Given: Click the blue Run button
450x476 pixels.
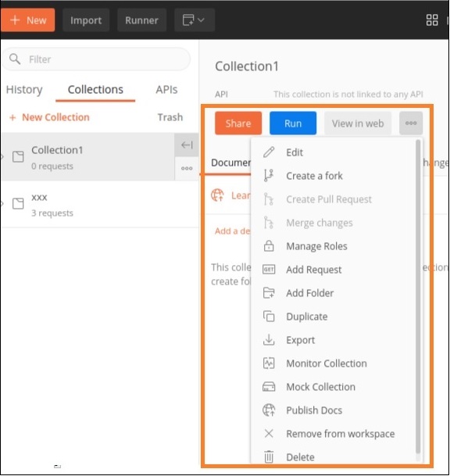Looking at the screenshot, I should 293,123.
